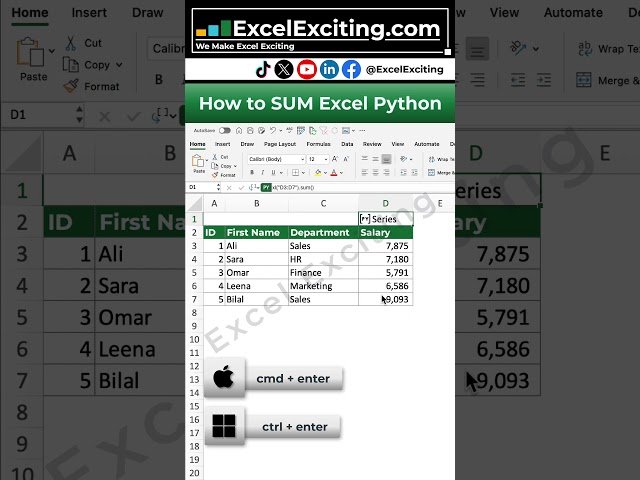This screenshot has height=480, width=640.
Task: Click the ExcelExciting.com title link
Action: click(336, 29)
